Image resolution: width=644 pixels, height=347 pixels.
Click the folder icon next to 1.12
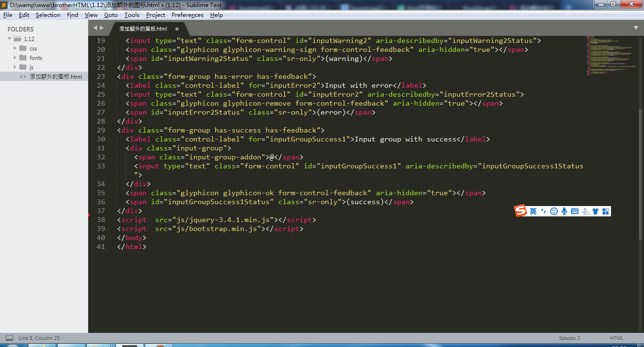click(x=17, y=39)
